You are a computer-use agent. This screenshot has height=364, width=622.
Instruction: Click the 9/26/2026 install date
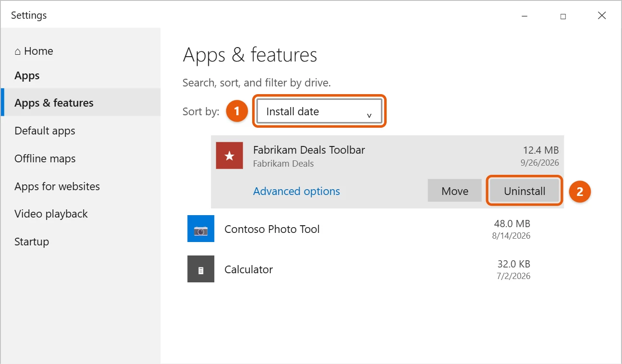tap(540, 163)
